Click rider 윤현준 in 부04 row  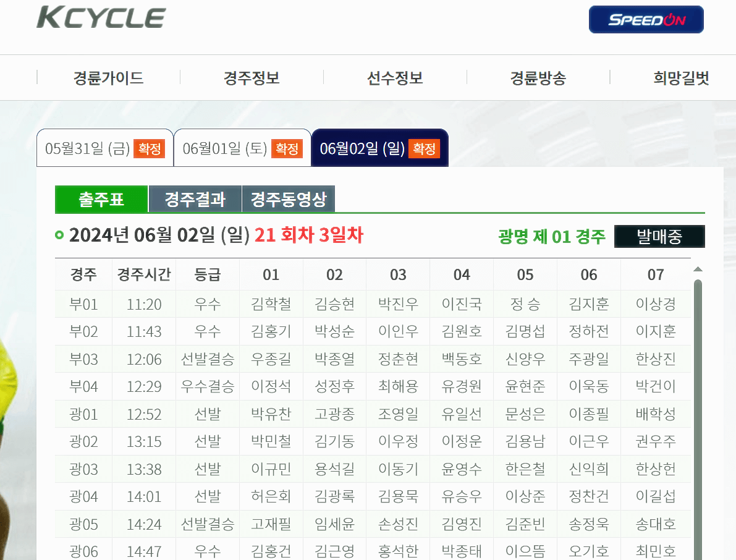tap(525, 386)
